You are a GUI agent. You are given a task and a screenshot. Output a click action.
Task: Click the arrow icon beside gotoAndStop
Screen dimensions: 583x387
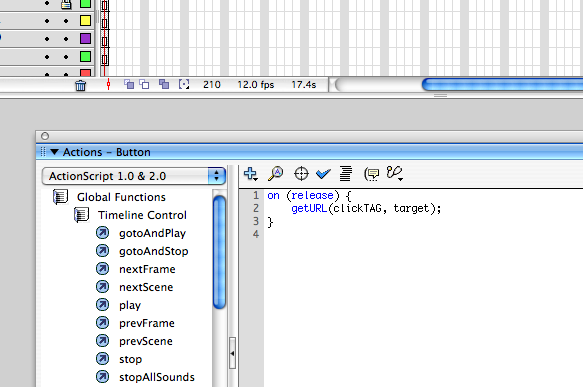[103, 251]
